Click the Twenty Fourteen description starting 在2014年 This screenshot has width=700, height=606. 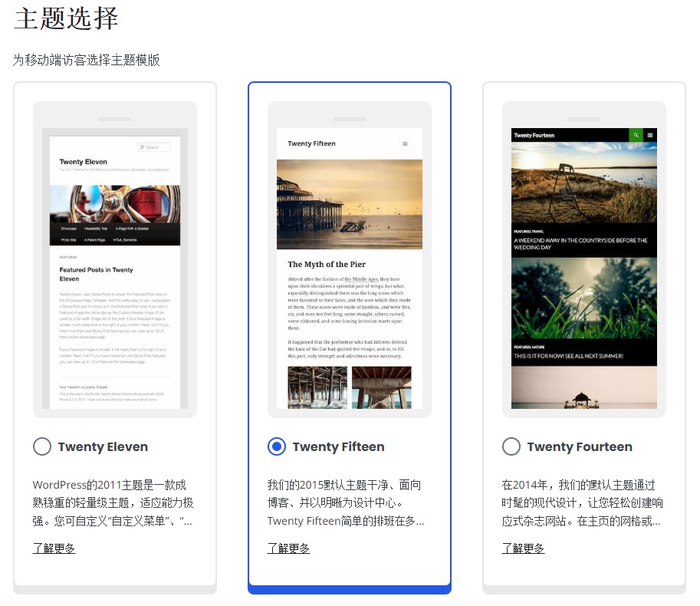tap(582, 503)
